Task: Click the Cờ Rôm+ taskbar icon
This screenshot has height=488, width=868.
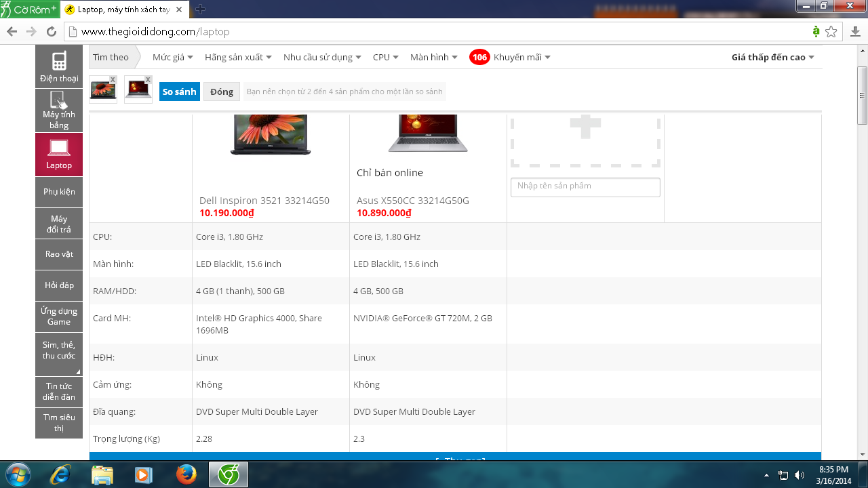Action: click(x=229, y=474)
